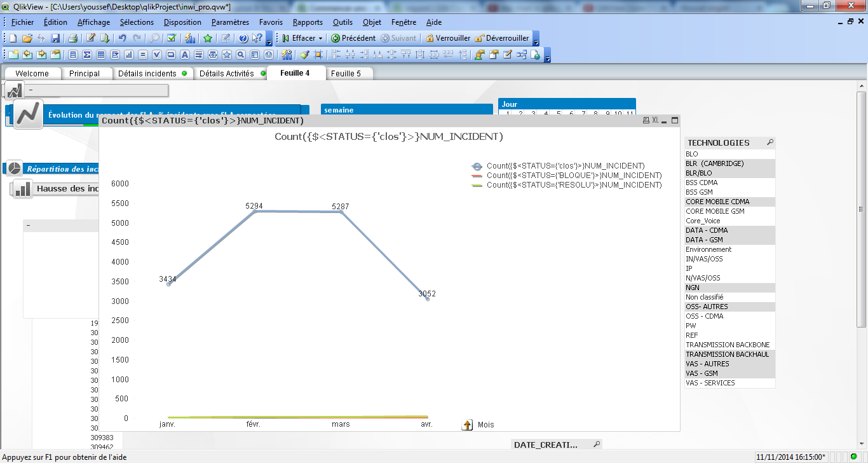The height and width of the screenshot is (463, 868).
Task: Open a document with the folder icon
Action: pos(27,38)
